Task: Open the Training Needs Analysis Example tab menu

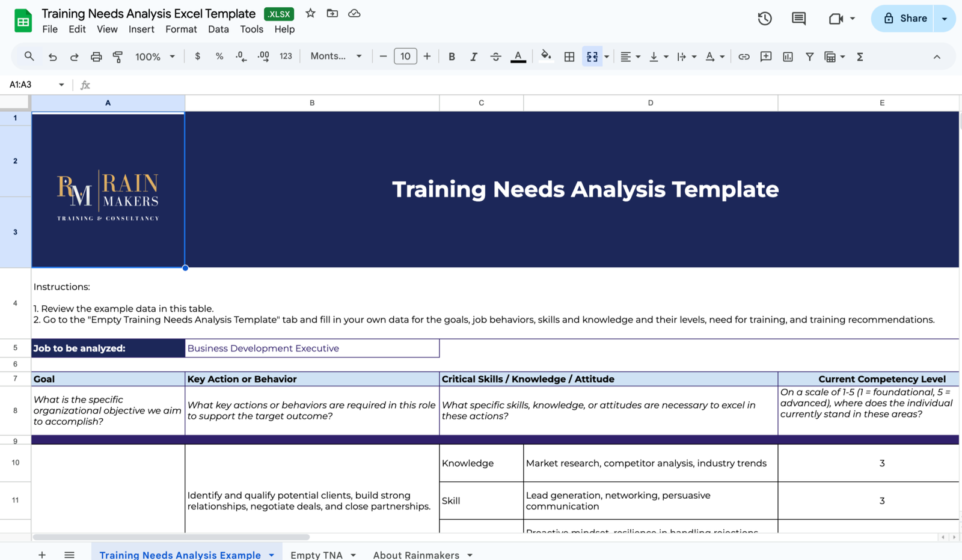Action: click(x=271, y=555)
